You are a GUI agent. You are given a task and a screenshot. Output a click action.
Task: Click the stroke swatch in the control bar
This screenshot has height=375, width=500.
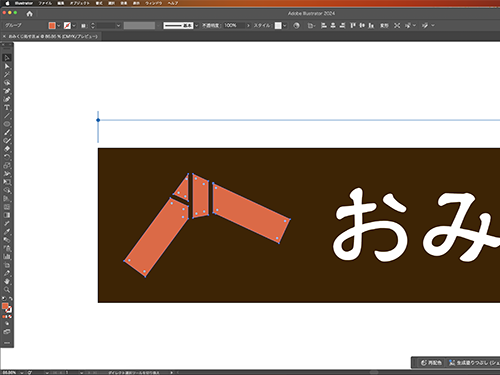(x=67, y=26)
